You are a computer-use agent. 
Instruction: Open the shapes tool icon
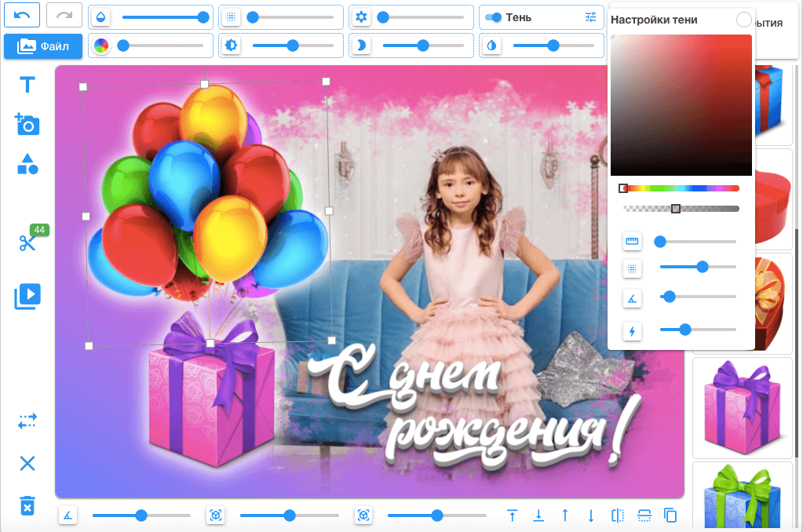click(x=27, y=164)
